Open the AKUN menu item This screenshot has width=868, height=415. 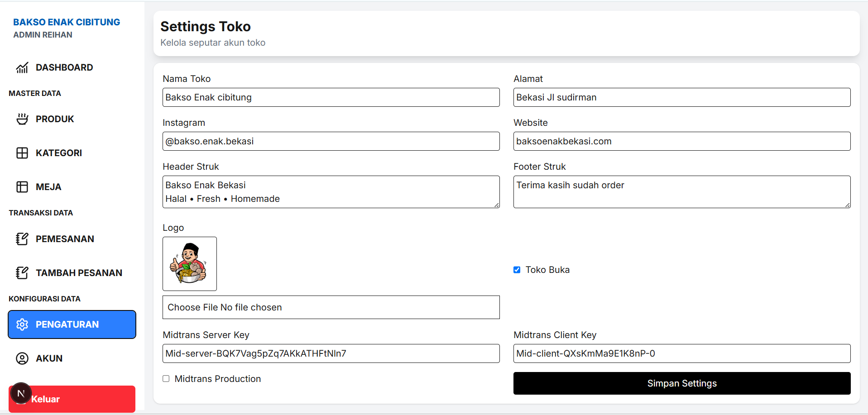click(x=72, y=358)
